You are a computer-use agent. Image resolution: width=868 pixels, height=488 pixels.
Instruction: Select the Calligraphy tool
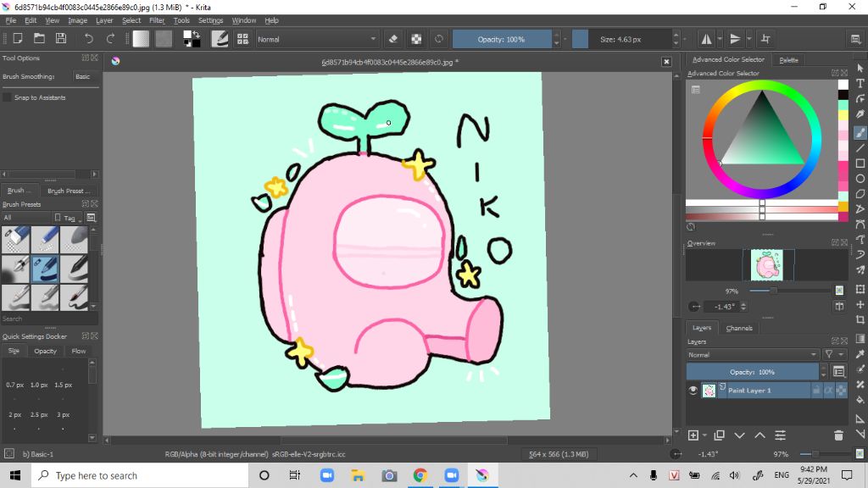860,114
